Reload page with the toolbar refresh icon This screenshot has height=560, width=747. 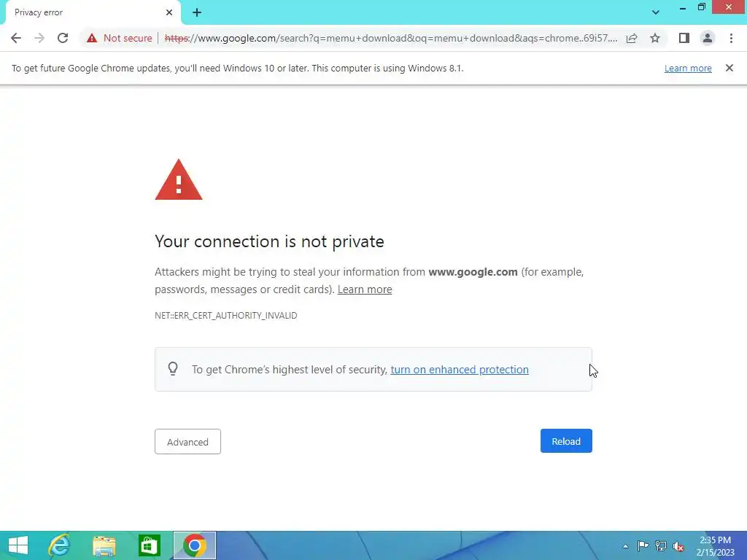coord(63,38)
